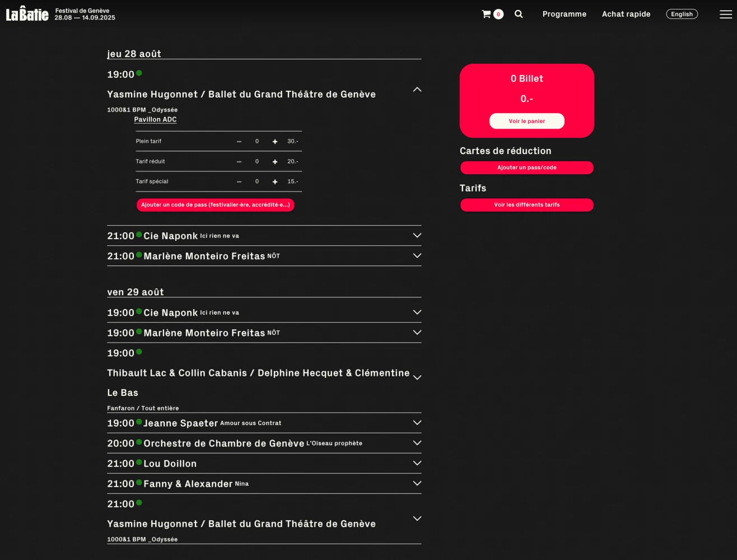Open the Programme menu item
737x560 pixels.
pos(564,14)
